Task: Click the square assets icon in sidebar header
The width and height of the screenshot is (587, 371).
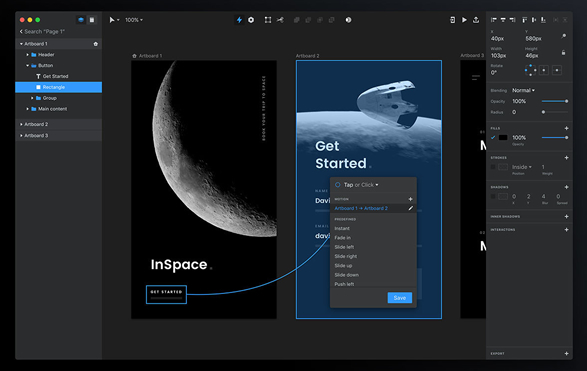Action: tap(92, 20)
